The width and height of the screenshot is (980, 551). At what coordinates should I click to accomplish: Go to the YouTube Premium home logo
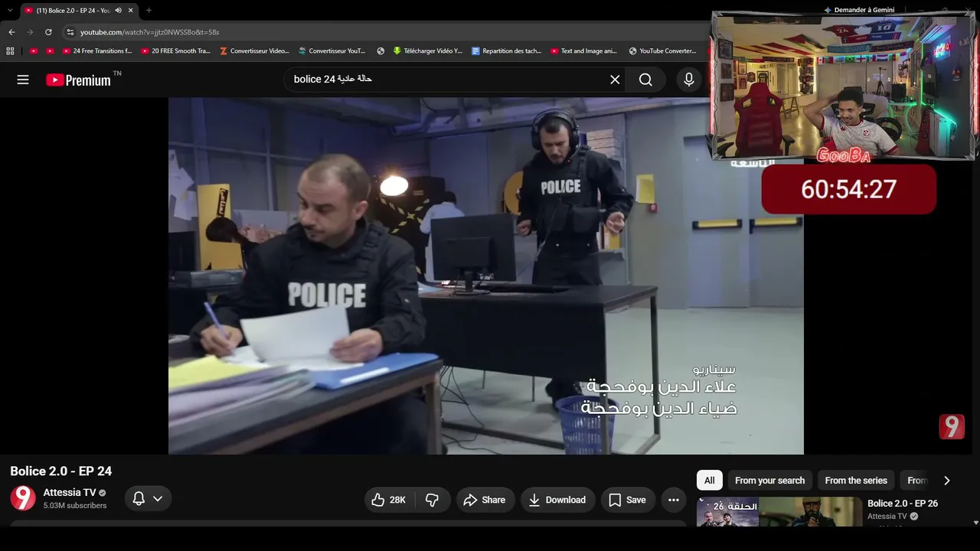[x=78, y=80]
